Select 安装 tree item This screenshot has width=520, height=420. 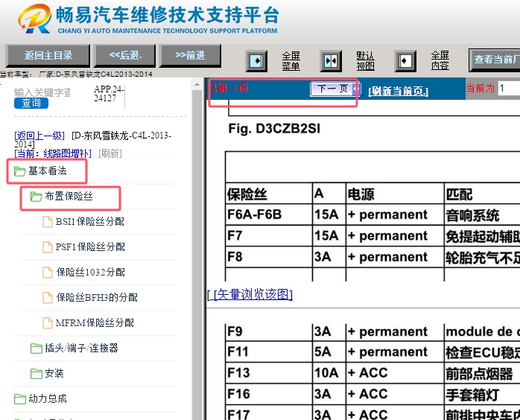(x=54, y=373)
